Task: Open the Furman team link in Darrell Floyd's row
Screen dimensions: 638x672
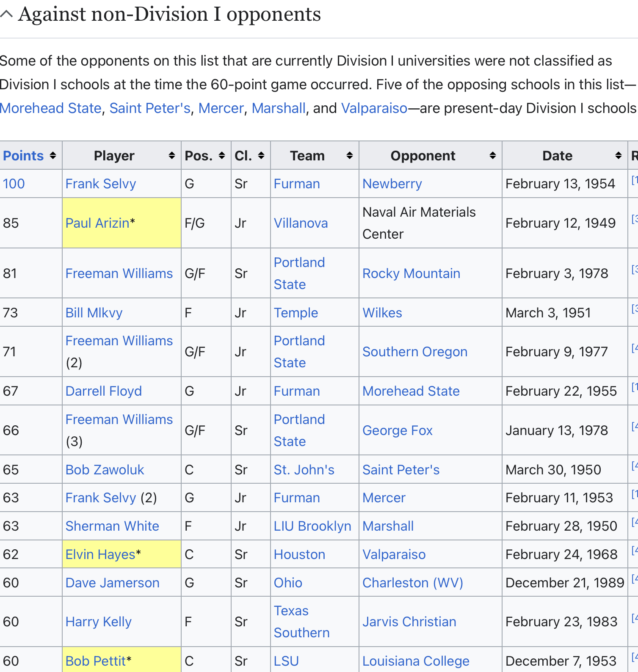Action: [x=297, y=391]
